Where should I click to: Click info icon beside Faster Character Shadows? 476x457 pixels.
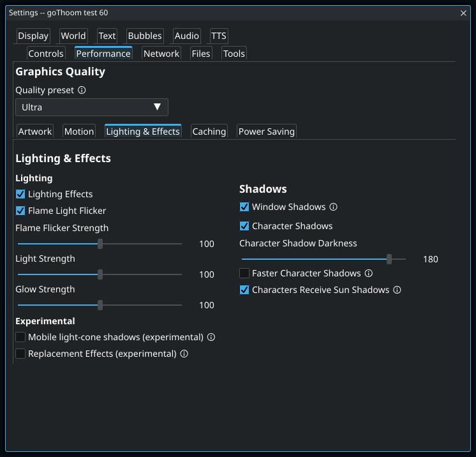[369, 273]
